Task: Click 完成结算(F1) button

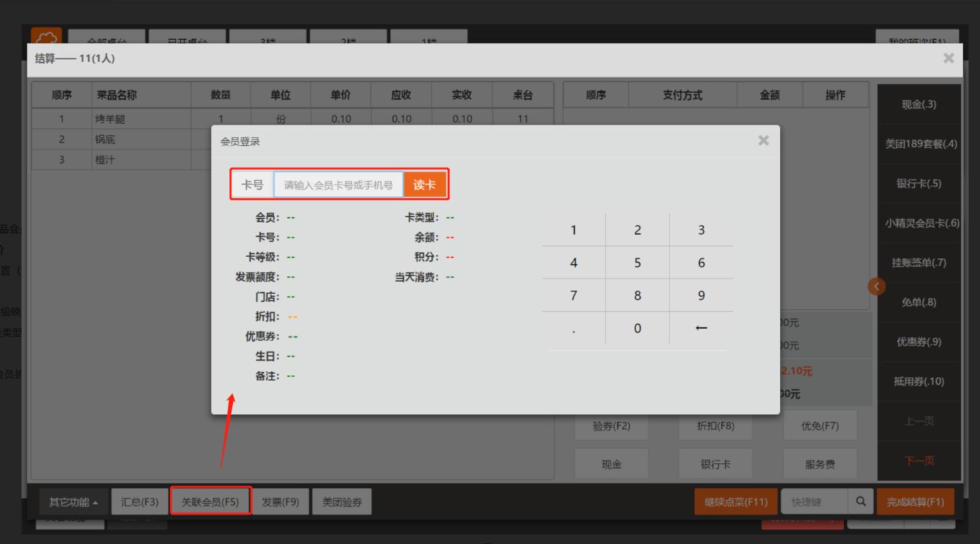Action: click(x=915, y=502)
